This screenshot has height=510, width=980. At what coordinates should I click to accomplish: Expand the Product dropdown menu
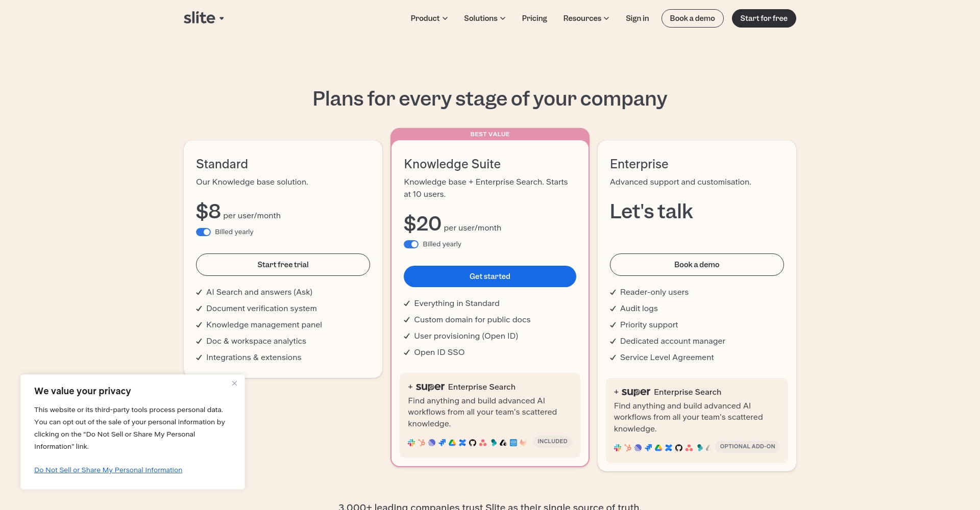pyautogui.click(x=429, y=18)
